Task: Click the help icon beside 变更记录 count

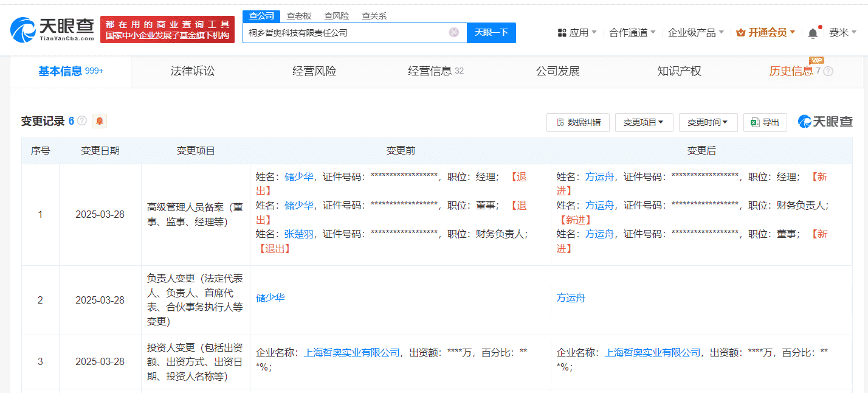Action: 82,121
